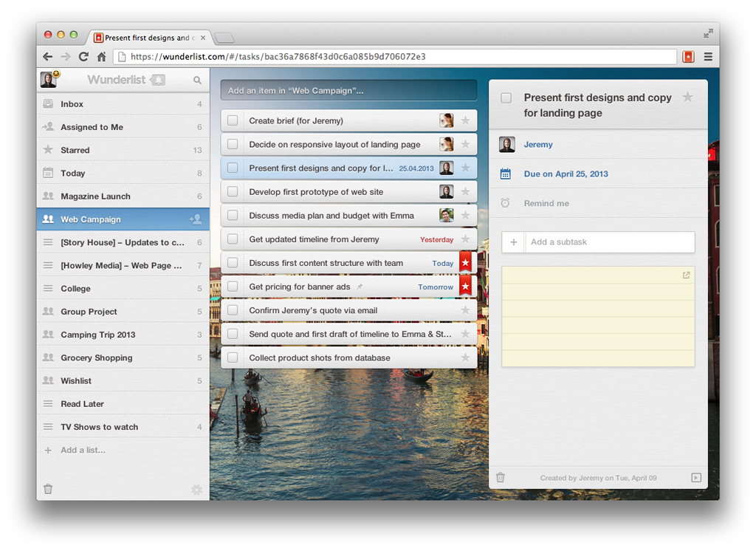756x551 pixels.
Task: Select the Inbox list in sidebar
Action: (x=72, y=104)
